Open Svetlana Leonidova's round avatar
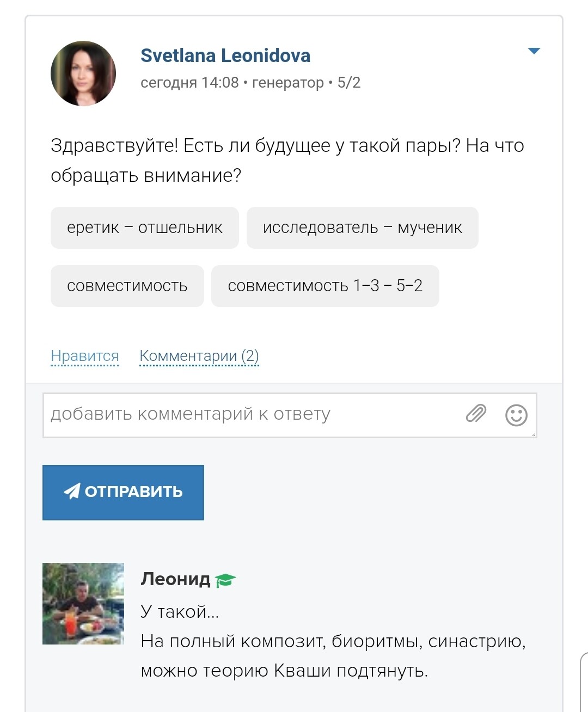 coord(83,73)
